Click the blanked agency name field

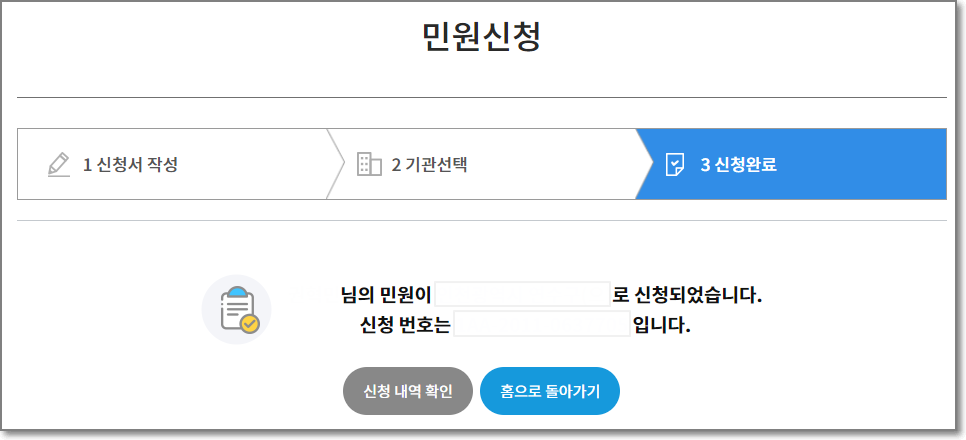(x=522, y=294)
